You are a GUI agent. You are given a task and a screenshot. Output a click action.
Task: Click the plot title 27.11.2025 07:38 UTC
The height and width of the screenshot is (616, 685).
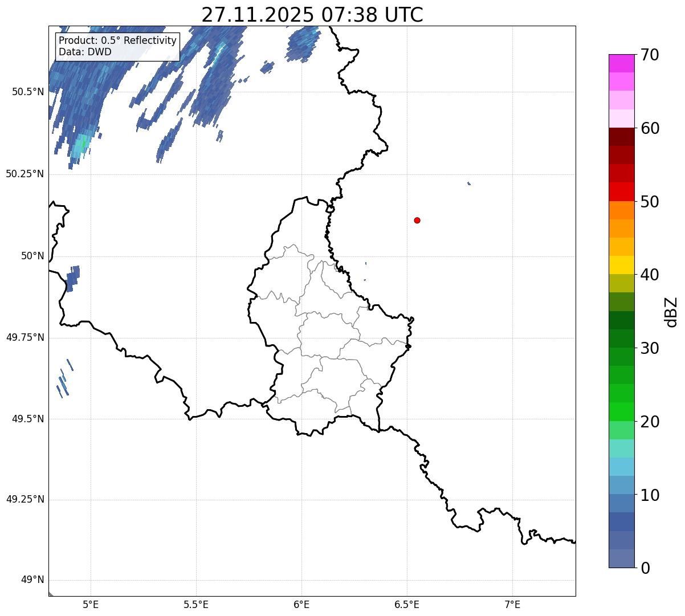point(312,15)
